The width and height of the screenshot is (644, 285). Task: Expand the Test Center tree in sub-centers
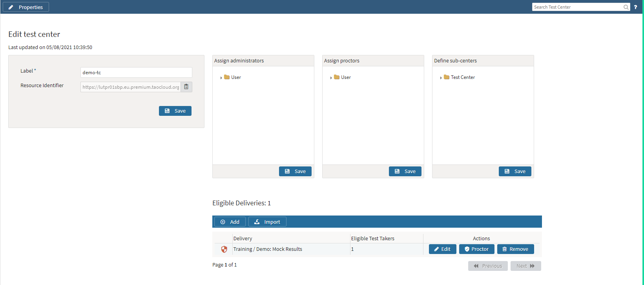tap(441, 78)
